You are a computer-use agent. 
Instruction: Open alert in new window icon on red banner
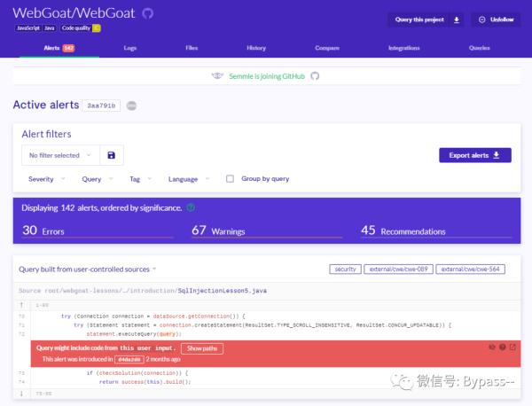[512, 347]
